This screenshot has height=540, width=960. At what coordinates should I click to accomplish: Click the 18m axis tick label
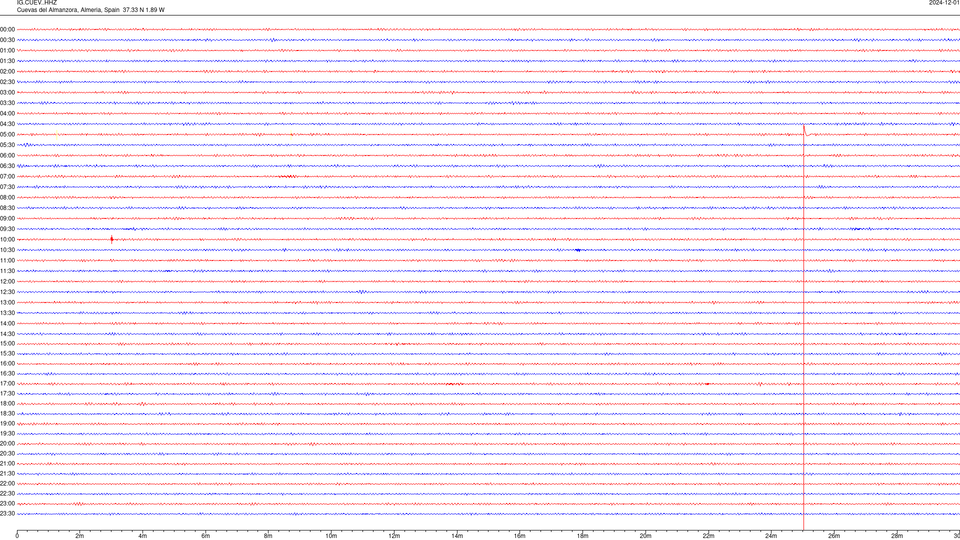click(x=583, y=536)
